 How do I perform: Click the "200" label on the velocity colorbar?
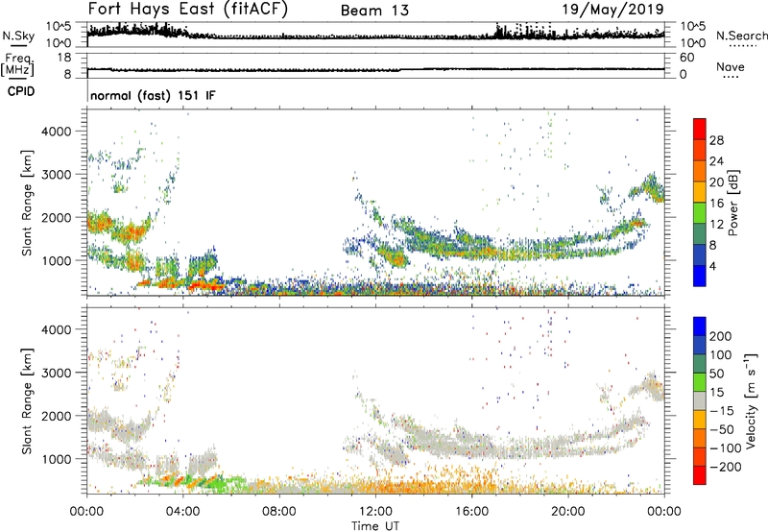click(721, 336)
